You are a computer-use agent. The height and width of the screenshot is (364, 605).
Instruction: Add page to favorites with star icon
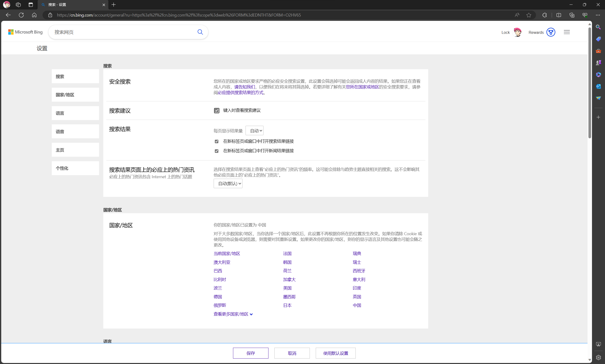[x=528, y=15]
